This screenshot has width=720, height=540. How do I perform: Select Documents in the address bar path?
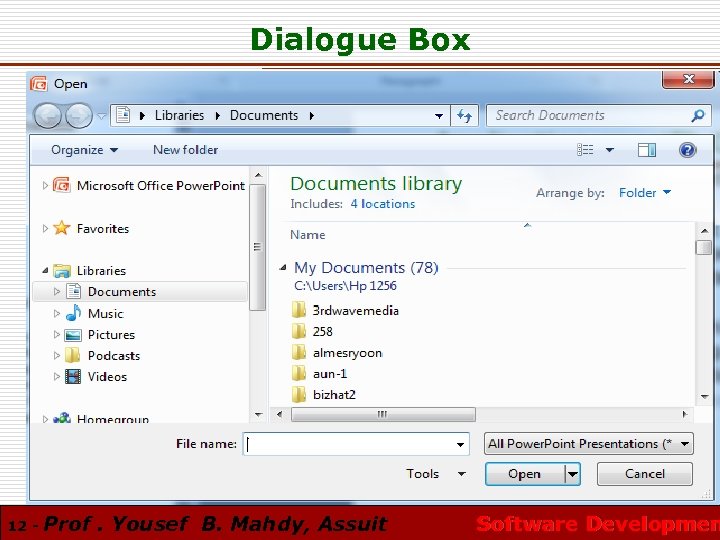(264, 115)
